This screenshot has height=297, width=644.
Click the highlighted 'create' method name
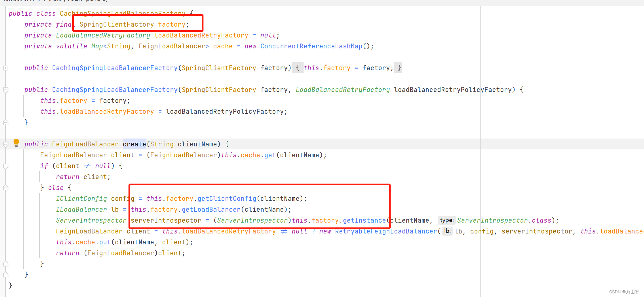134,144
